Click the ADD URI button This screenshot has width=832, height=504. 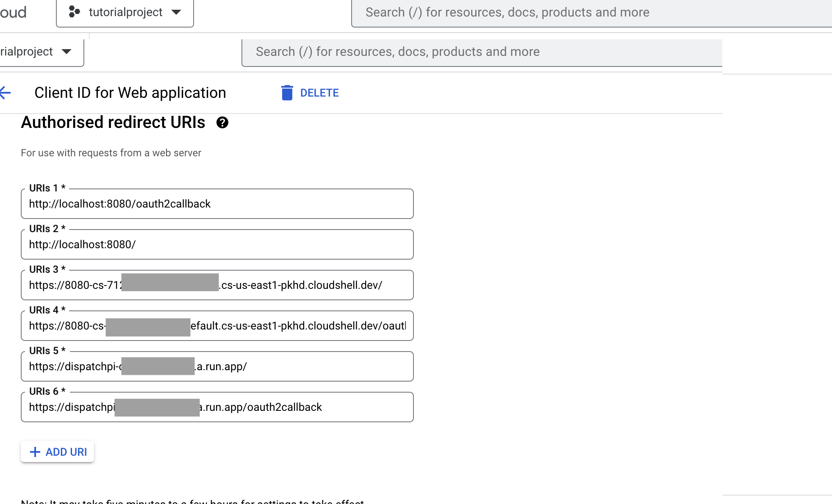[x=58, y=452]
